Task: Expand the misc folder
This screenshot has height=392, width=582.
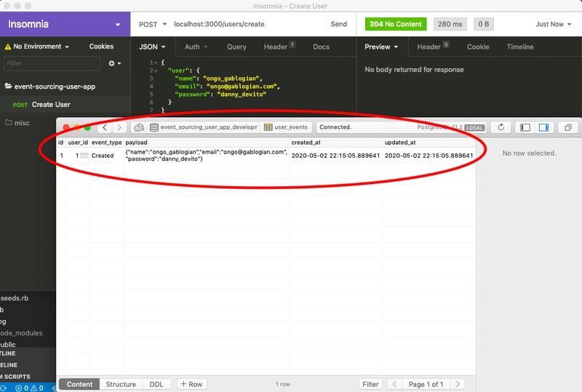Action: coord(17,123)
